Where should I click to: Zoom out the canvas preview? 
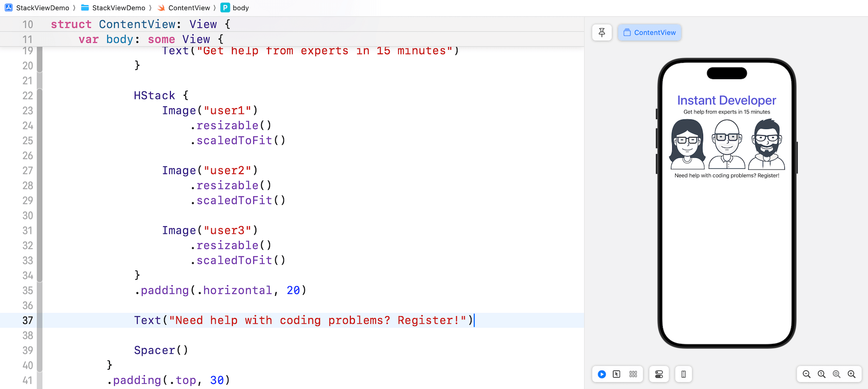point(807,374)
